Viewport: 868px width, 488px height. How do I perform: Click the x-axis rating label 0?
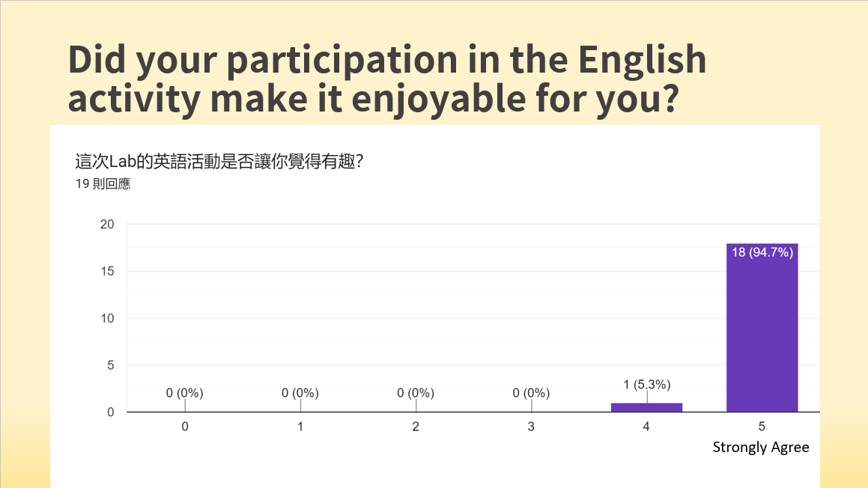[x=185, y=427]
